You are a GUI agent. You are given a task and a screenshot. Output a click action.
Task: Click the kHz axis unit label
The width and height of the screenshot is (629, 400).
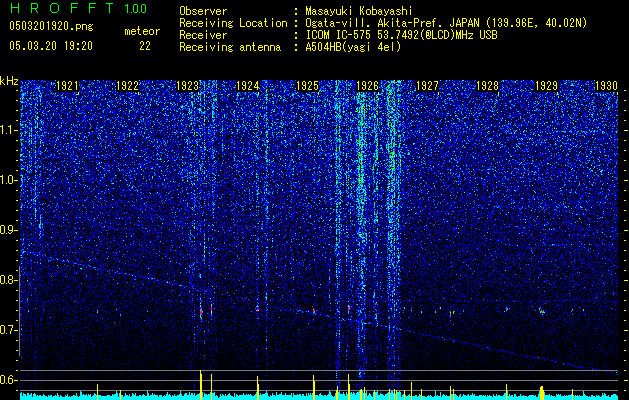point(9,81)
